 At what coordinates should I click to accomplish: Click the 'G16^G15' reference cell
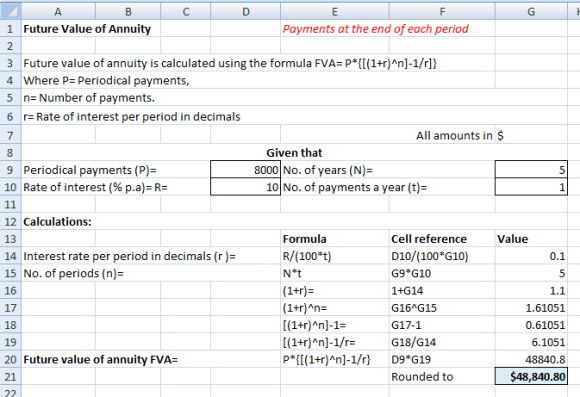click(x=442, y=308)
